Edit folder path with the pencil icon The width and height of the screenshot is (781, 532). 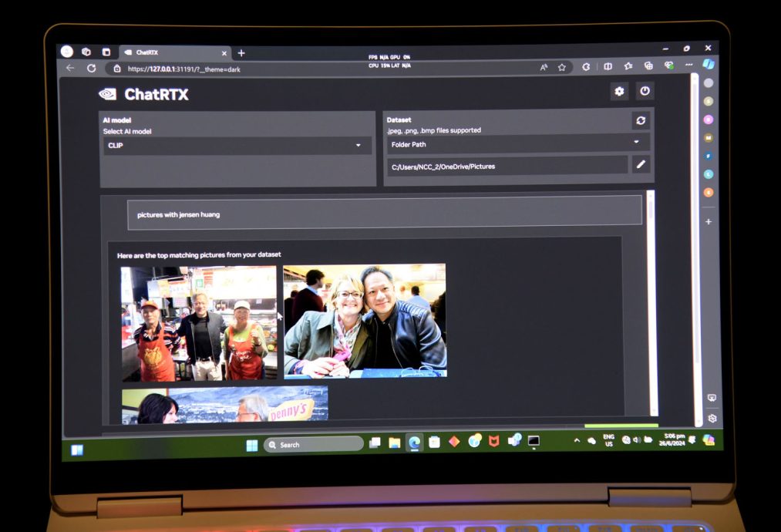coord(640,164)
